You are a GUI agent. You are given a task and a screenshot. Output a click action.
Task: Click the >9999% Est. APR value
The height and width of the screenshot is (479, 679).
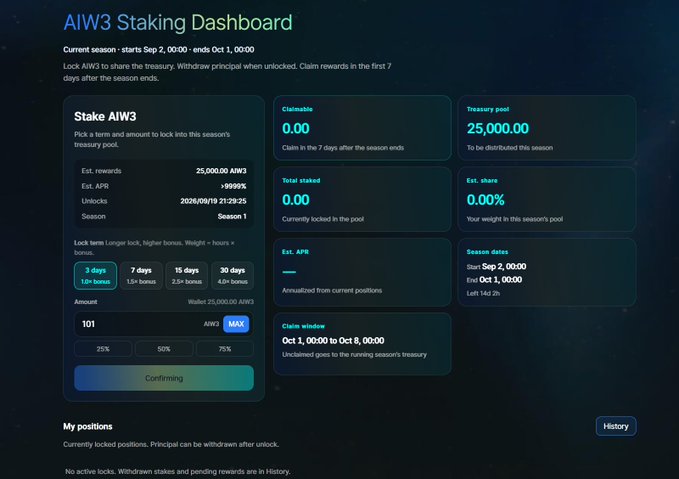coord(233,186)
